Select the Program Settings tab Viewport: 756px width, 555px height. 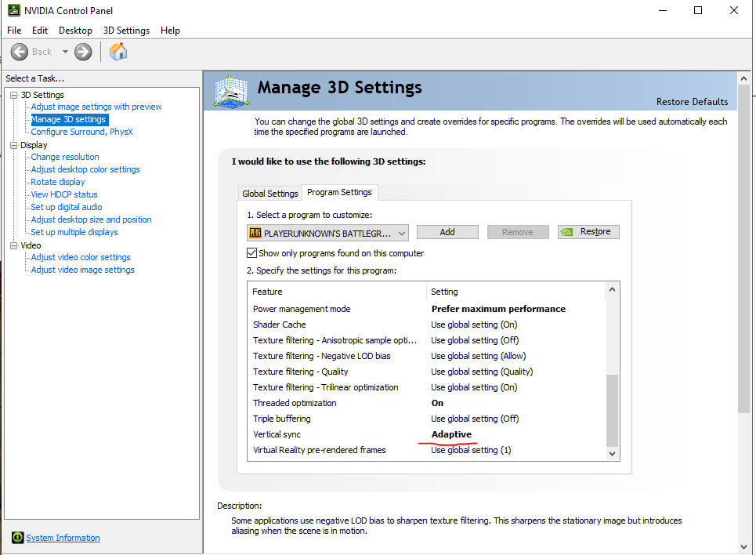pyautogui.click(x=339, y=192)
